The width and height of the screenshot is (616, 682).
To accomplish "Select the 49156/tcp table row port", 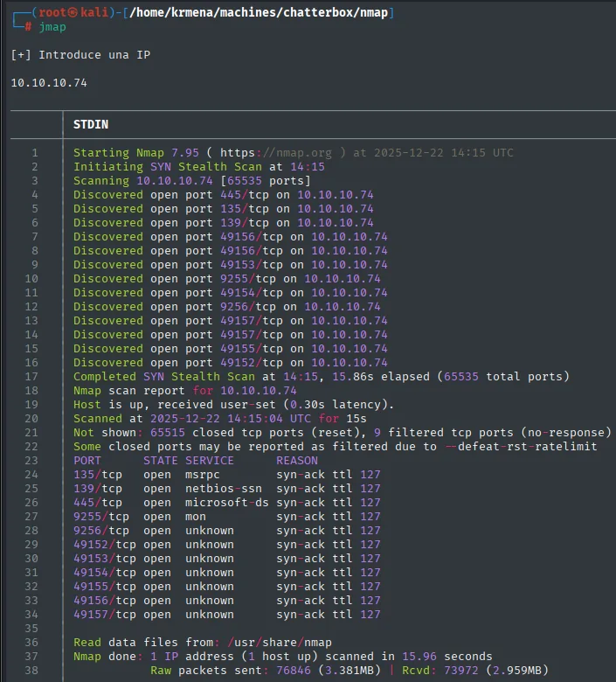I will tap(104, 600).
